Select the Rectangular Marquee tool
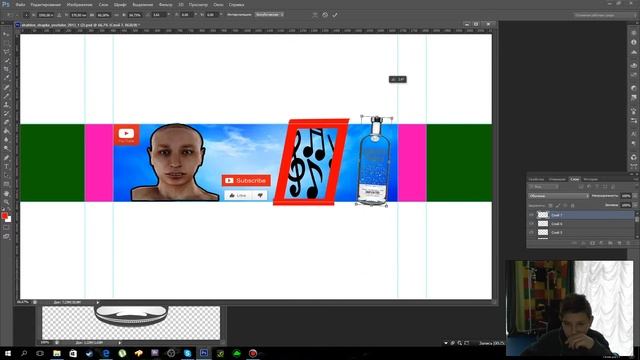 coord(6,43)
